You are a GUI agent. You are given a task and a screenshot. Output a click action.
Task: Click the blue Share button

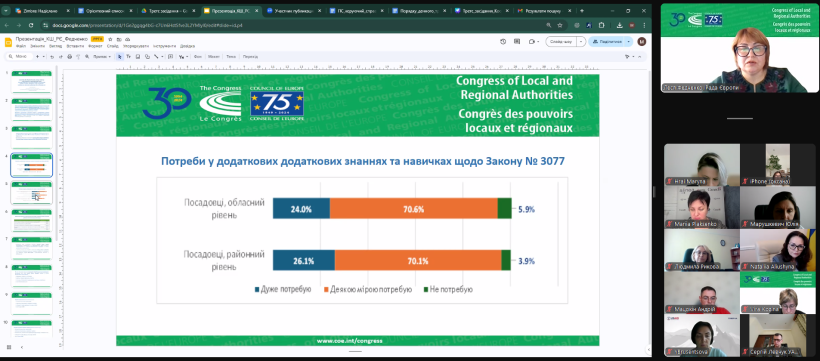pos(607,42)
